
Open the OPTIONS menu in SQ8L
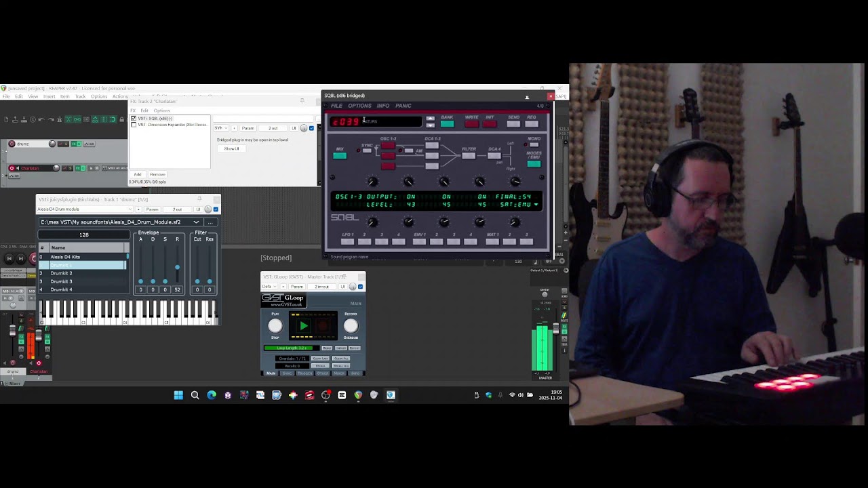pyautogui.click(x=359, y=106)
